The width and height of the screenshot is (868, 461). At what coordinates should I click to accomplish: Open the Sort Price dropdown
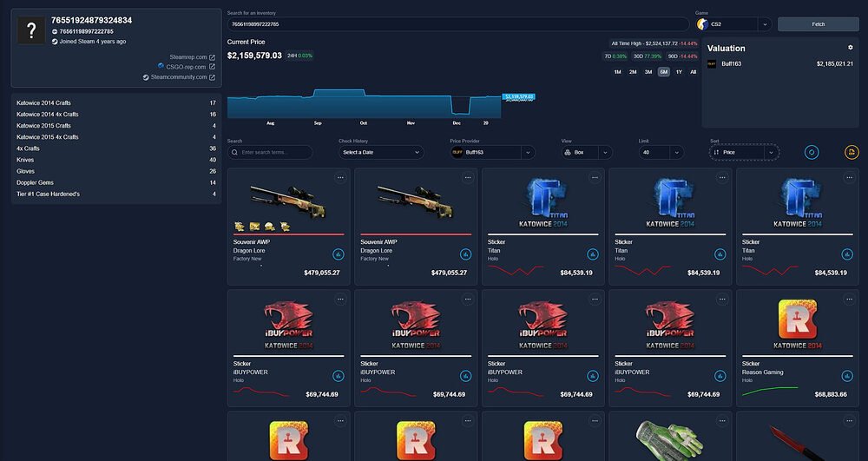click(x=744, y=152)
